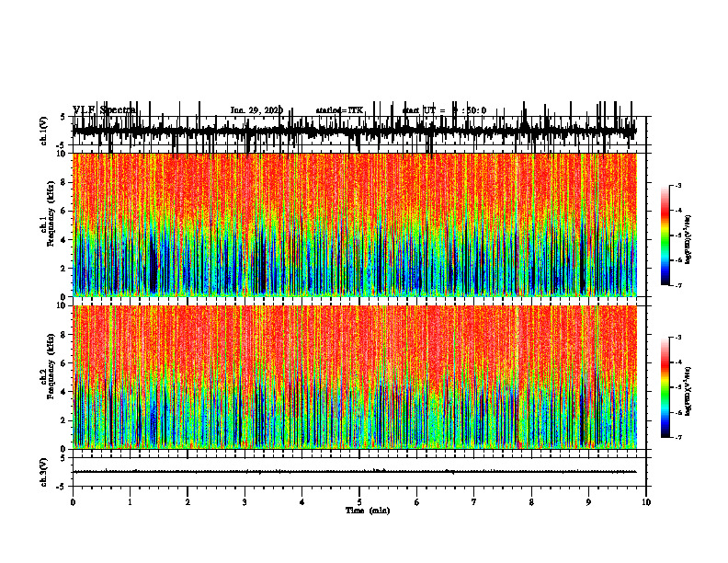
Task: Click the ch.1 colorbar log(PSD) label
Action: pos(688,239)
